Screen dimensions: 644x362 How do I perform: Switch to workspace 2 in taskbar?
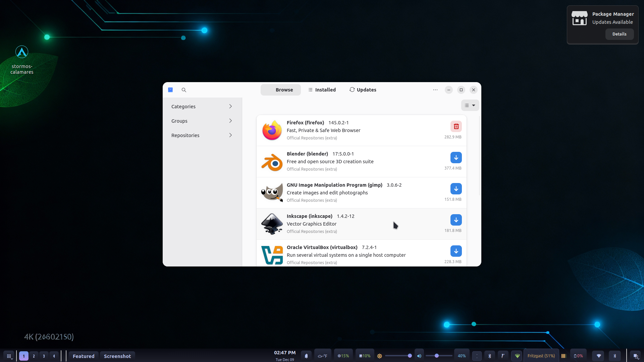[34, 356]
